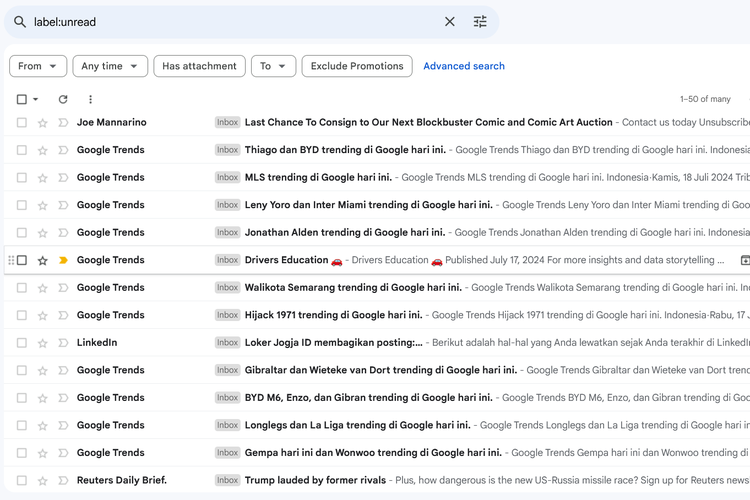Star the Gempa hari ini email
The image size is (750, 500).
(43, 453)
